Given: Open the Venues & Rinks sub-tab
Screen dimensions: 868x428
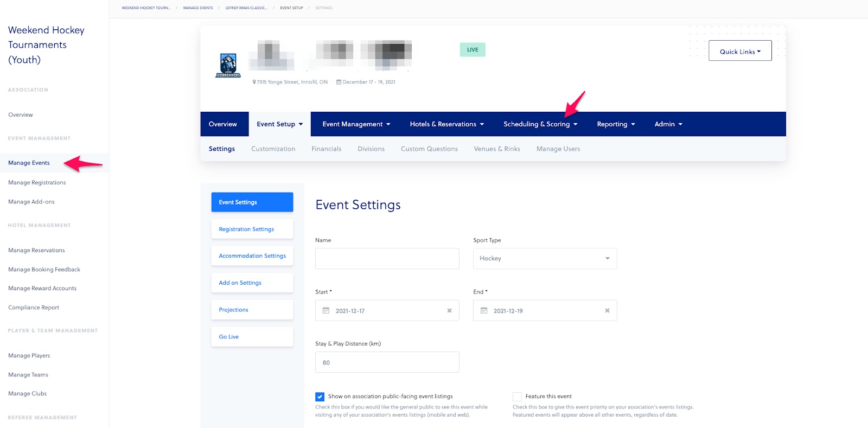Looking at the screenshot, I should (497, 149).
